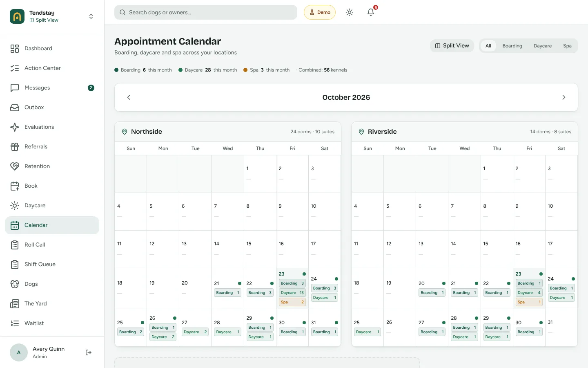The width and height of the screenshot is (588, 368).
Task: Click Northside Oct 22 Boarding 3 chip
Action: point(260,293)
